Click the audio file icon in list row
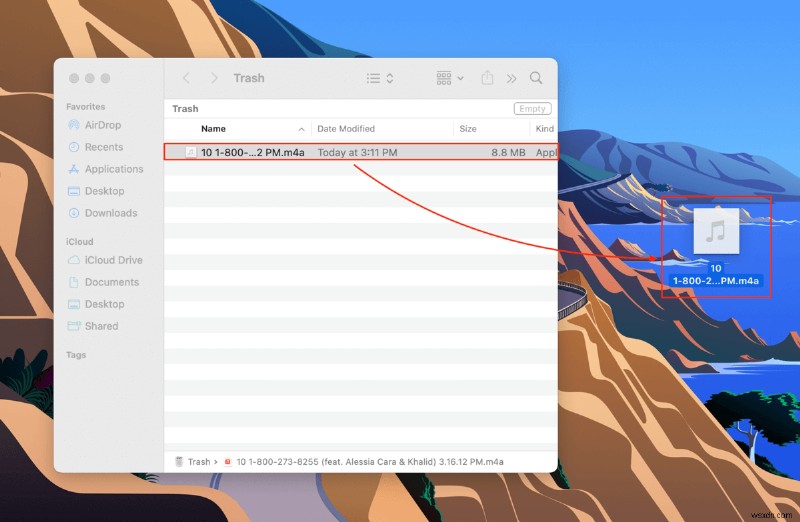 click(x=191, y=152)
